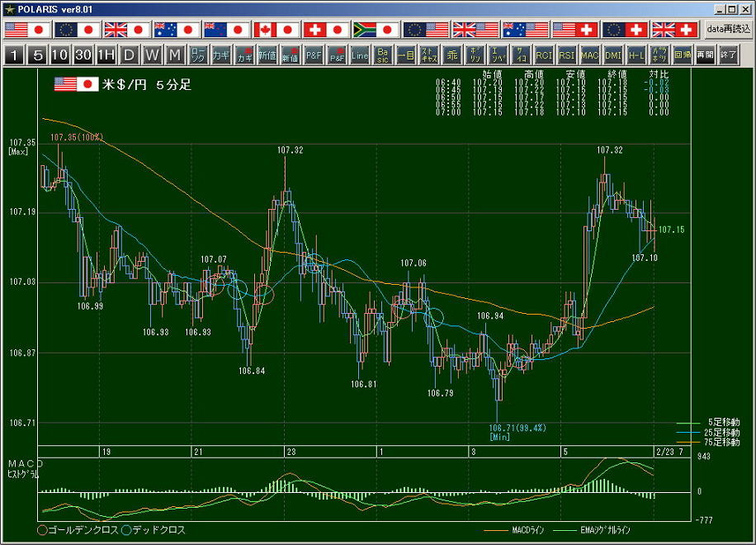Select the 1H hourly timeframe
Image resolution: width=756 pixels, height=545 pixels.
click(106, 55)
